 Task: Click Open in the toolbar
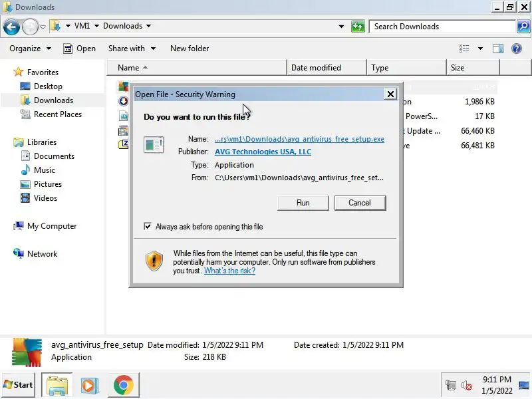[x=79, y=49]
